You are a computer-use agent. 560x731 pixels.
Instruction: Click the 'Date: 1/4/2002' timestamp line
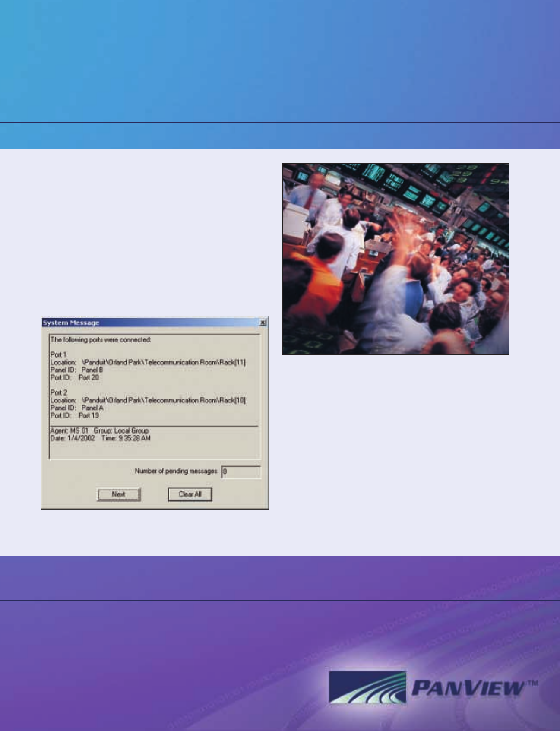101,438
